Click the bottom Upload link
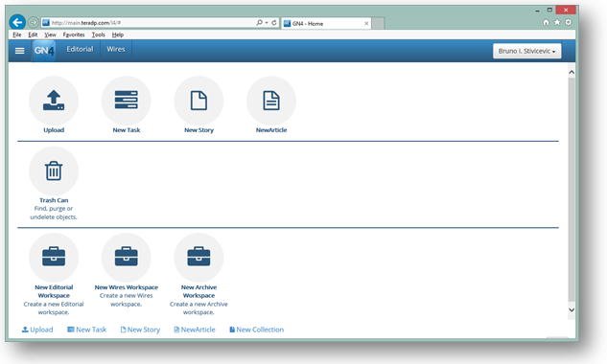The width and height of the screenshot is (607, 364). [37, 330]
